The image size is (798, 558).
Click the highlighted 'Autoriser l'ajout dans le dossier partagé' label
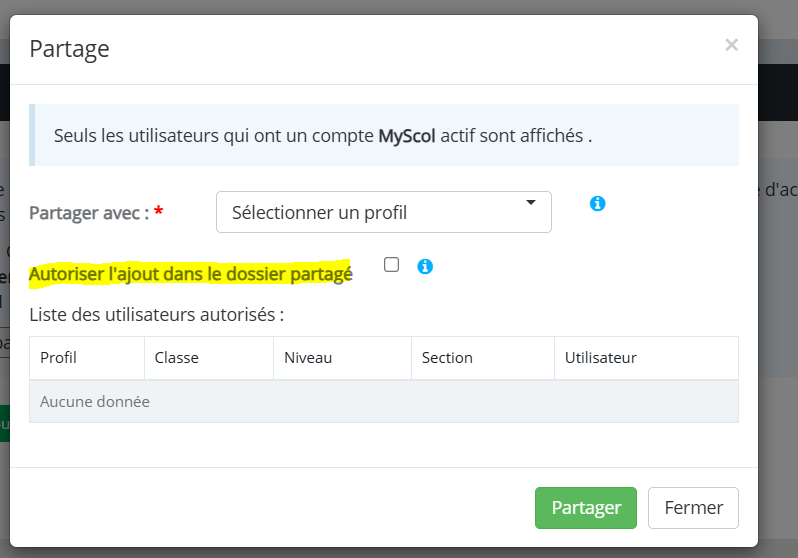(190, 274)
